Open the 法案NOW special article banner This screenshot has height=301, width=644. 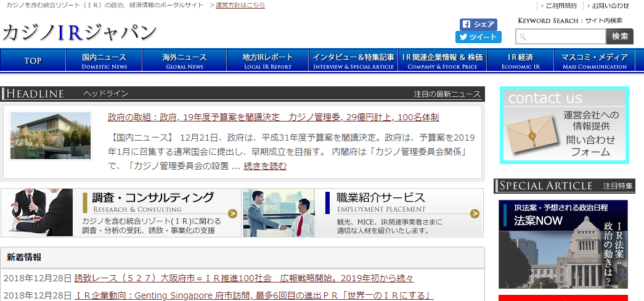pos(563,244)
